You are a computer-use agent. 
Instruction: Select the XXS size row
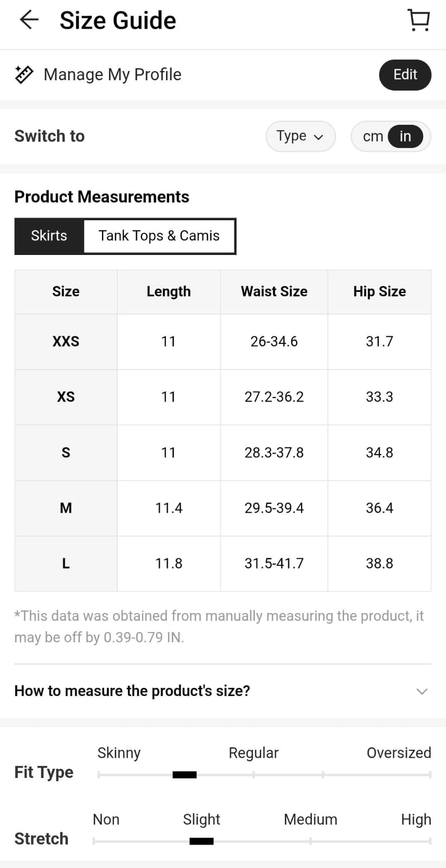pos(66,342)
